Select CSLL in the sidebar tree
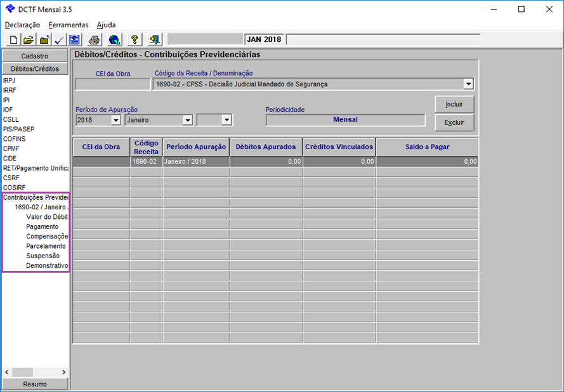Image resolution: width=564 pixels, height=392 pixels. 11,119
